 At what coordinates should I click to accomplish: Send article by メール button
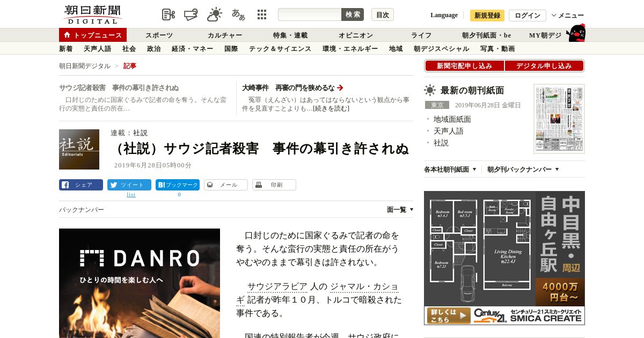point(226,185)
